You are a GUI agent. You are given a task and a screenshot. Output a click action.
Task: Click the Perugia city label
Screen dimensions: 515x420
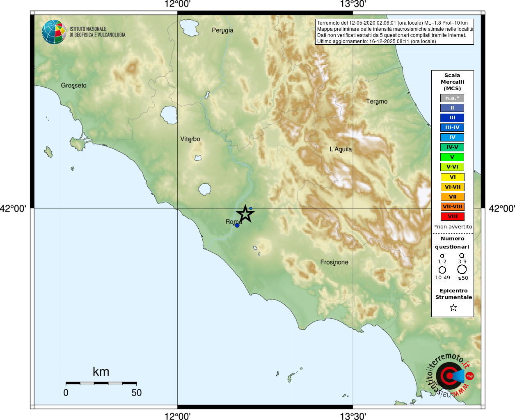pyautogui.click(x=222, y=30)
